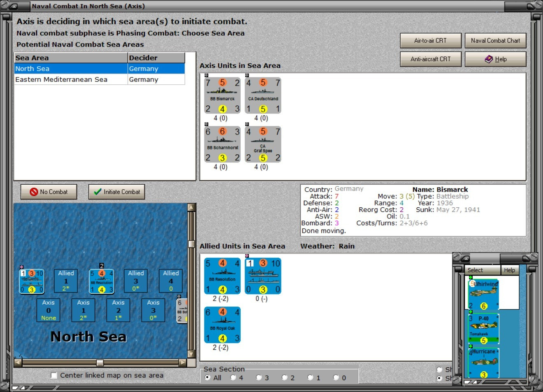Open the Air-to-air CRT
Screen dimensions: 543x392
pos(430,41)
